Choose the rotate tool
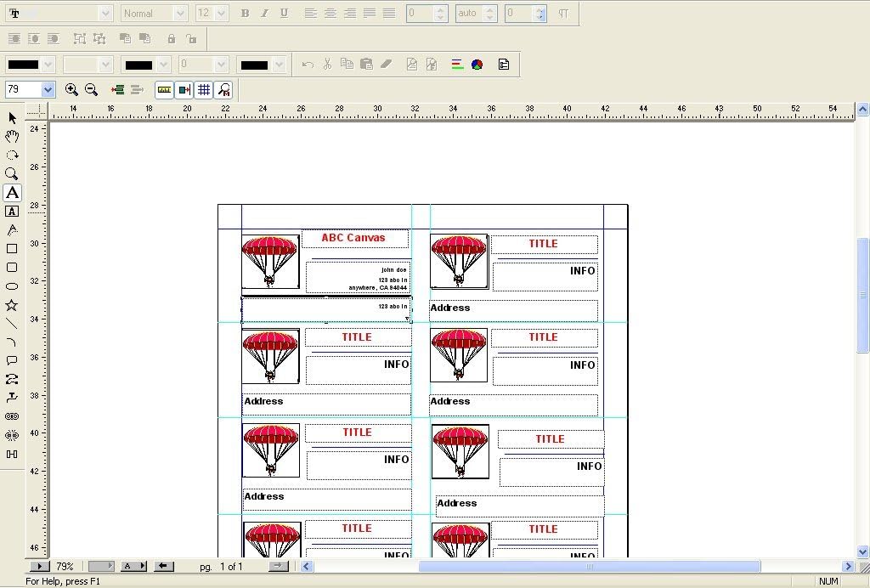 click(x=12, y=155)
